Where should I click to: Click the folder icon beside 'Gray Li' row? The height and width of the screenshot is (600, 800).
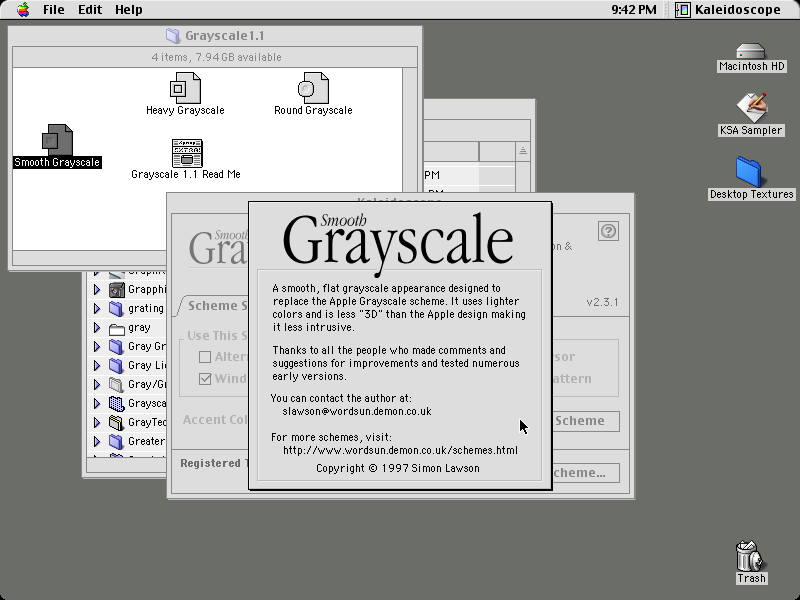point(117,366)
